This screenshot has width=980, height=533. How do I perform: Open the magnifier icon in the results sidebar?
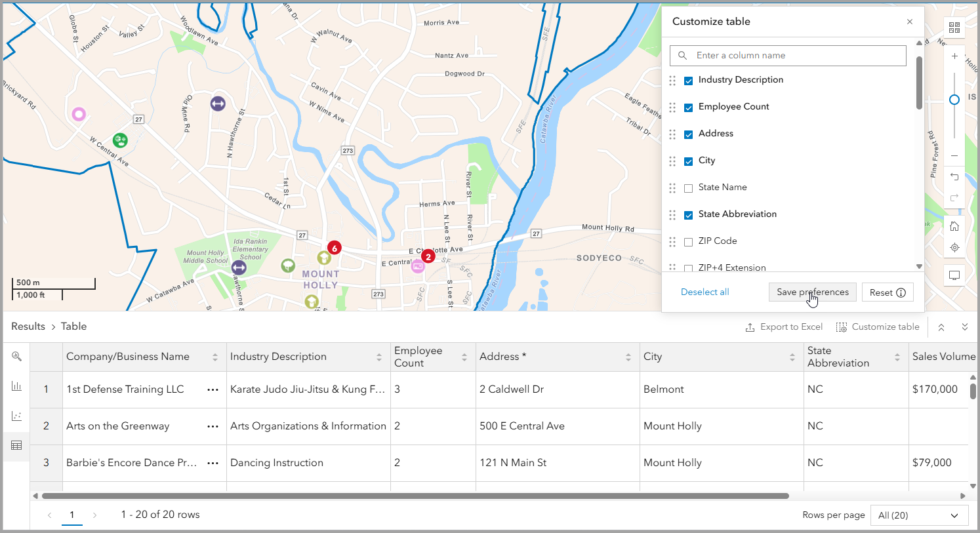(16, 357)
